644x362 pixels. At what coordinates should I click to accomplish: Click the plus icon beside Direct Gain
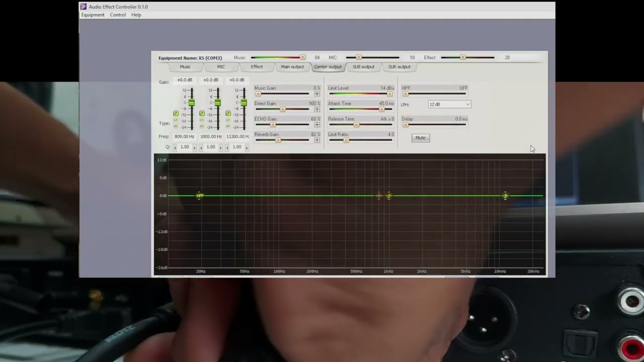(317, 109)
